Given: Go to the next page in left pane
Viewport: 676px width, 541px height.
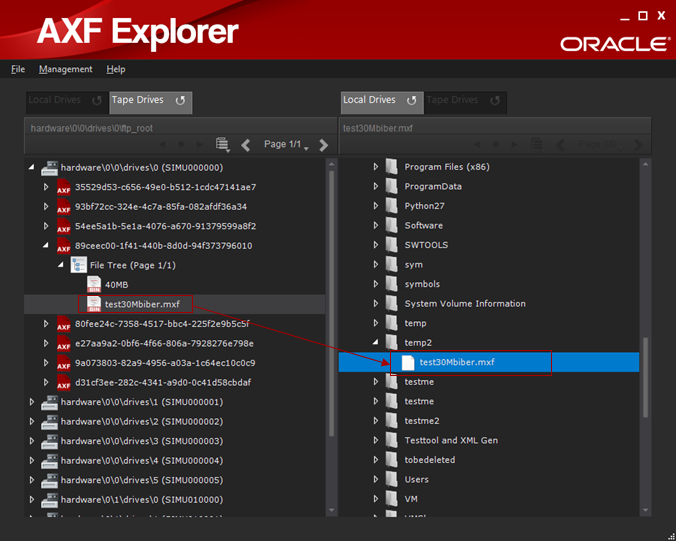Looking at the screenshot, I should (324, 145).
